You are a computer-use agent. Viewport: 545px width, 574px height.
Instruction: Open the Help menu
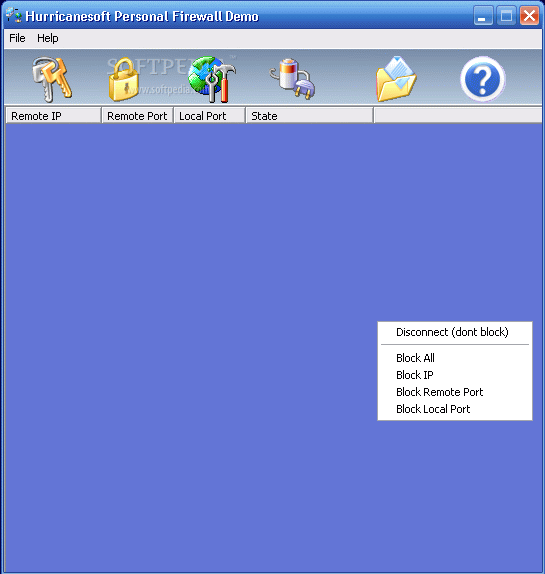[48, 38]
